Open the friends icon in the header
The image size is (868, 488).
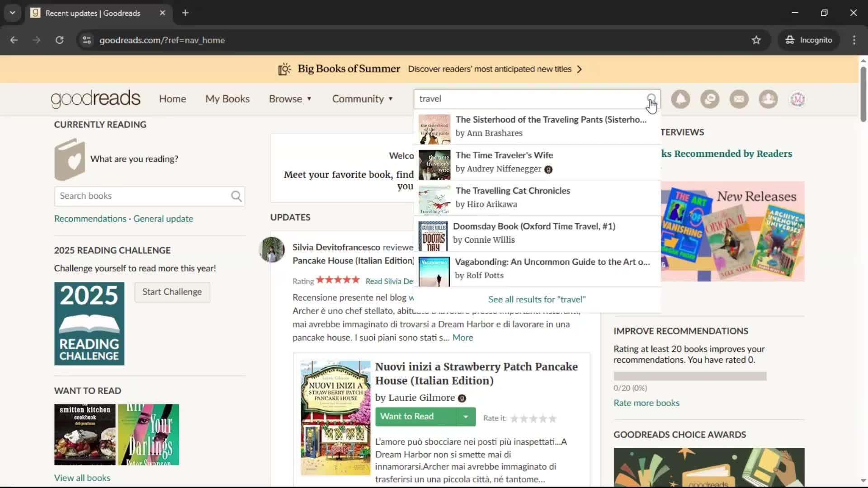[x=768, y=99]
